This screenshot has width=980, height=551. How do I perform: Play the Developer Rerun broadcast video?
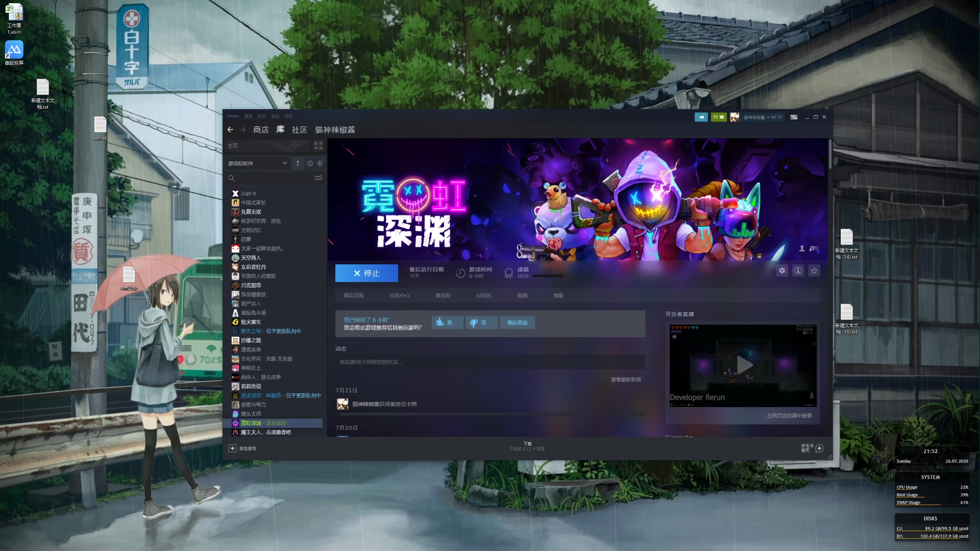(x=744, y=365)
